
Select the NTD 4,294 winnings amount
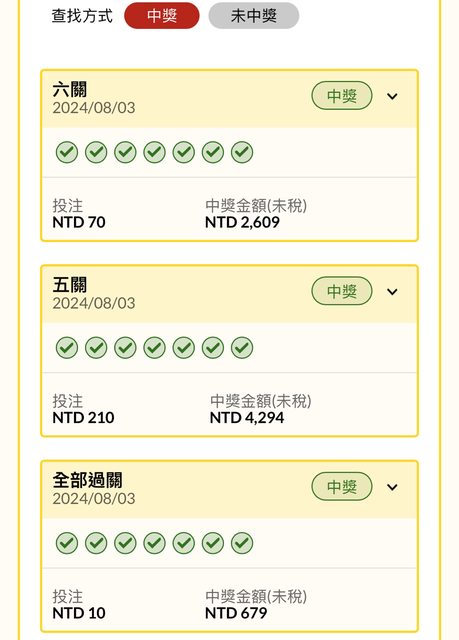click(x=247, y=418)
